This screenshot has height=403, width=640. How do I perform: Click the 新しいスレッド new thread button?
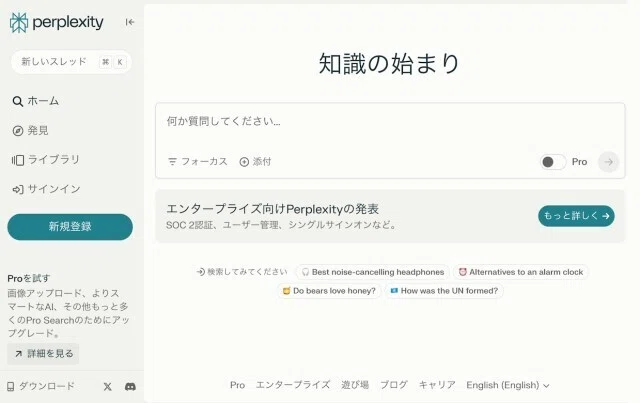point(71,62)
